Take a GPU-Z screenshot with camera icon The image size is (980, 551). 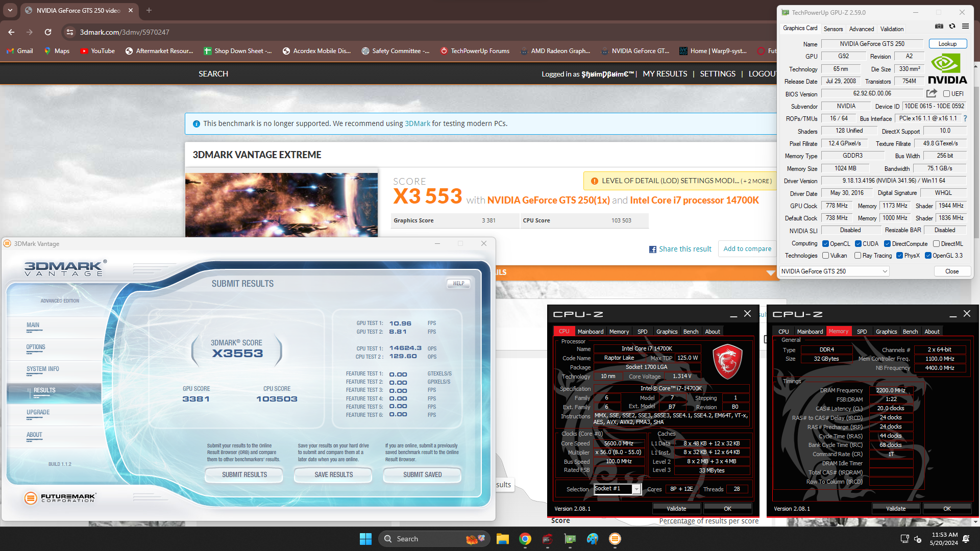[x=939, y=26]
